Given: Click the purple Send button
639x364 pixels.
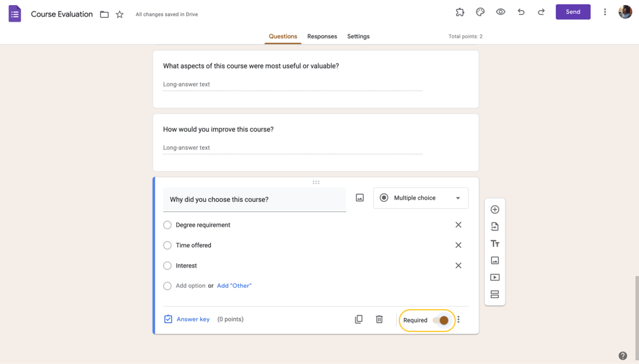Looking at the screenshot, I should [573, 12].
